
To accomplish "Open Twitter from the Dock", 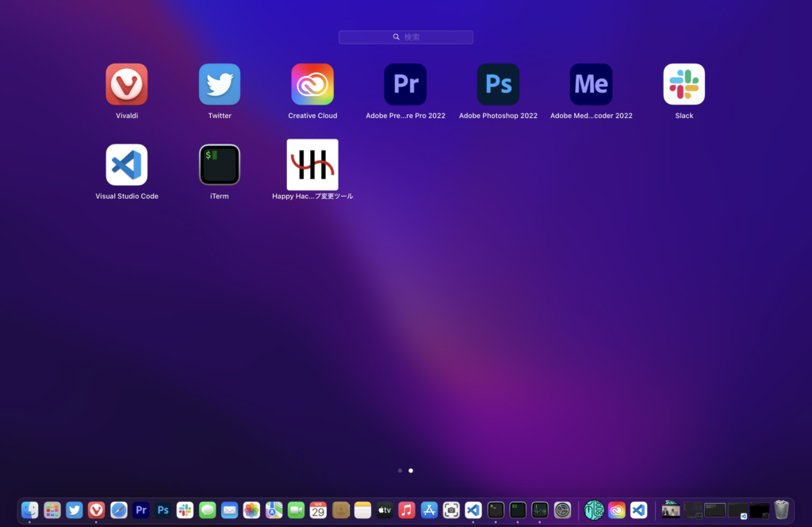I will (74, 510).
